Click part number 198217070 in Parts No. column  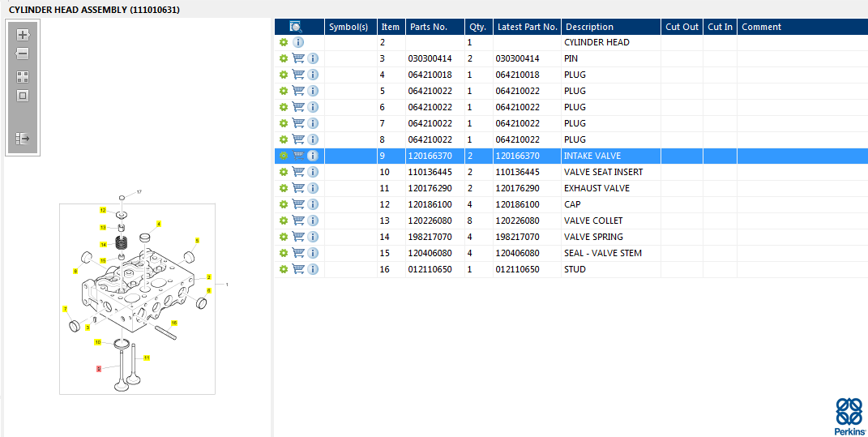[x=430, y=237]
